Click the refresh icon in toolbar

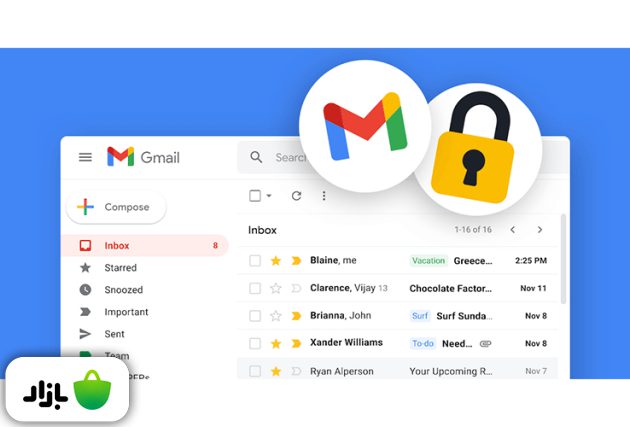coord(297,196)
